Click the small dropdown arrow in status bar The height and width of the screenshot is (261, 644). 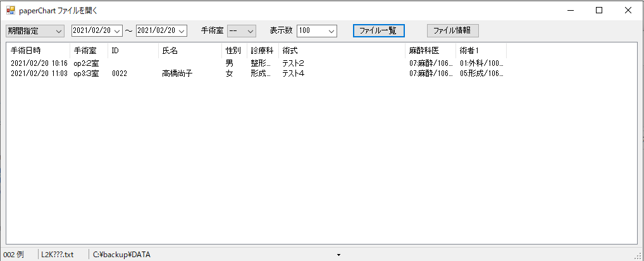tap(338, 255)
